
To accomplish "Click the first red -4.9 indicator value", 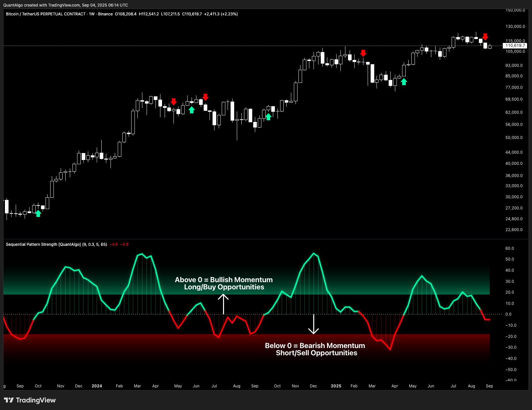I will point(113,244).
